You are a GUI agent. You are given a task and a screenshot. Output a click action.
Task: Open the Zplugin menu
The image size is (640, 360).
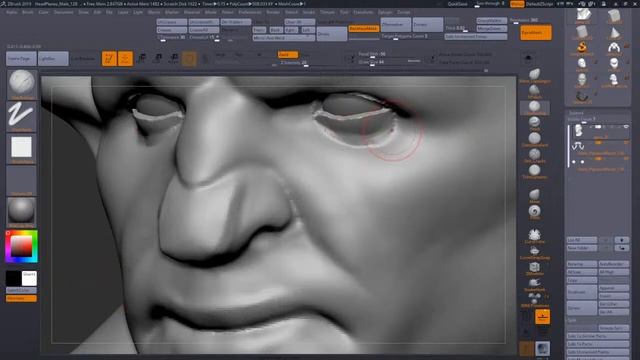pos(384,12)
